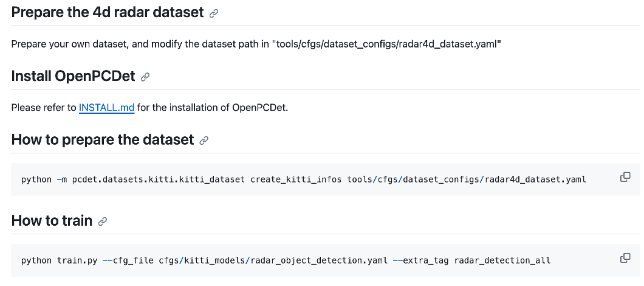Open the INSTALL.md link
The image size is (644, 286).
tap(106, 108)
